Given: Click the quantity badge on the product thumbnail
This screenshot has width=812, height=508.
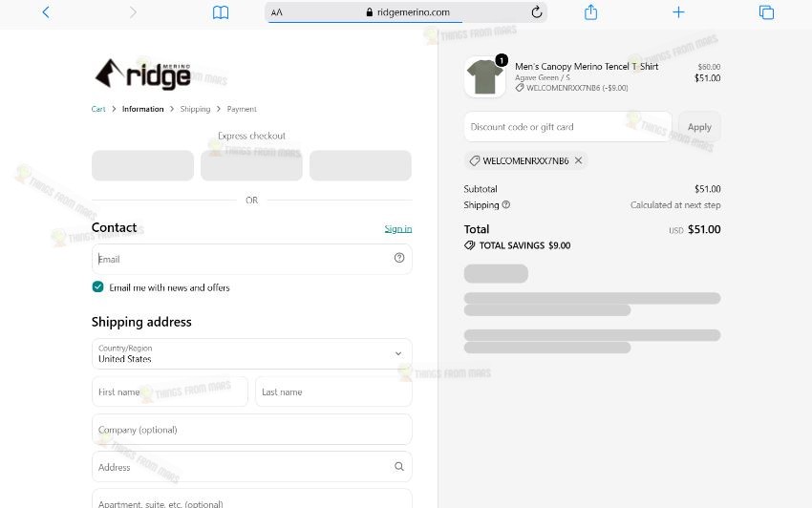Looking at the screenshot, I should 502,60.
